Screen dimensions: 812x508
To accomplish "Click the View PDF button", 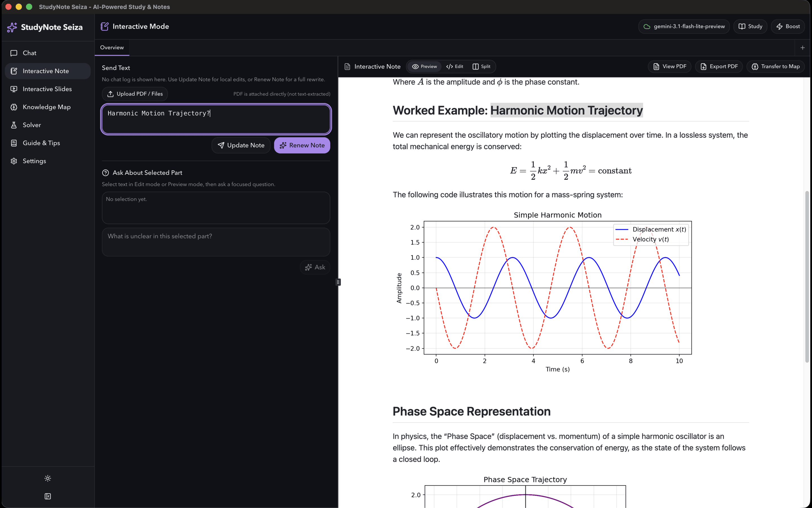I will pos(669,67).
